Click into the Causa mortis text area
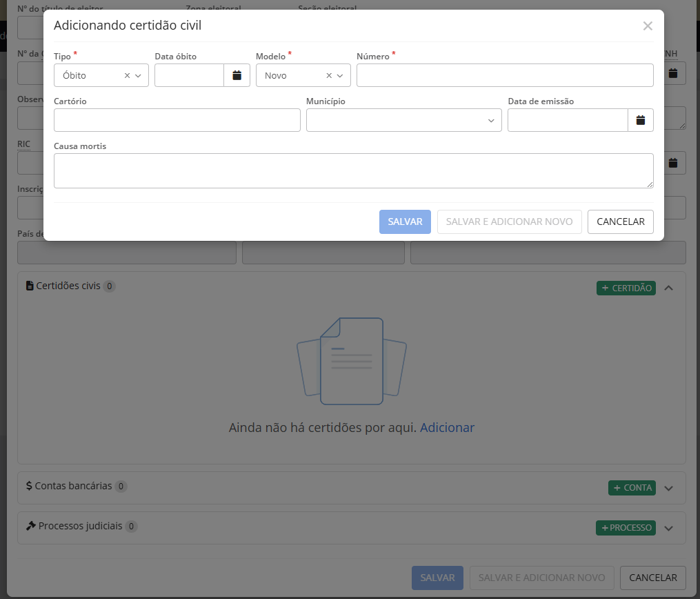700x599 pixels. (353, 170)
